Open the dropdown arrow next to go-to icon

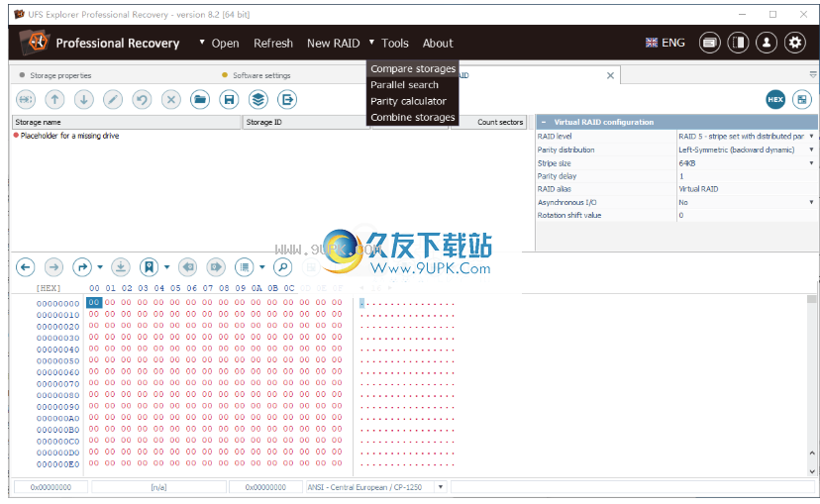[x=100, y=267]
